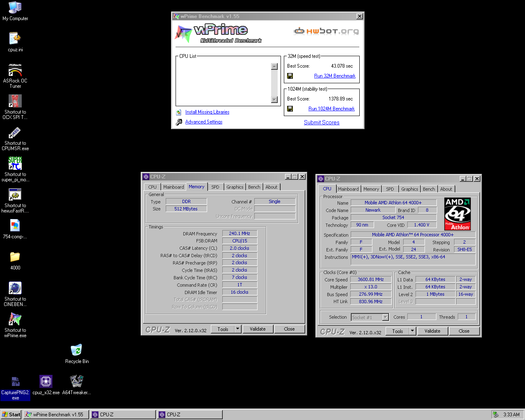The height and width of the screenshot is (420, 525).
Task: Open the Tools dropdown arrow in the CPU tab window
Action: tap(412, 331)
